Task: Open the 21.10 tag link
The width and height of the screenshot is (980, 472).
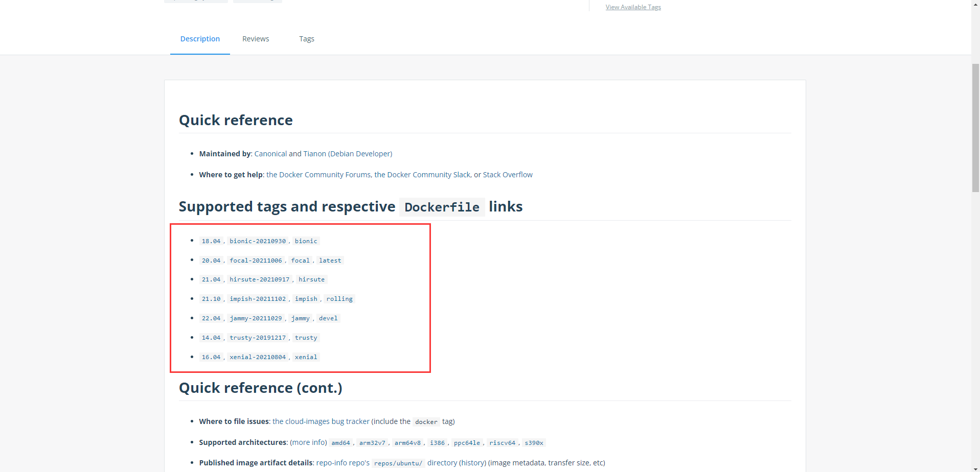Action: point(211,299)
